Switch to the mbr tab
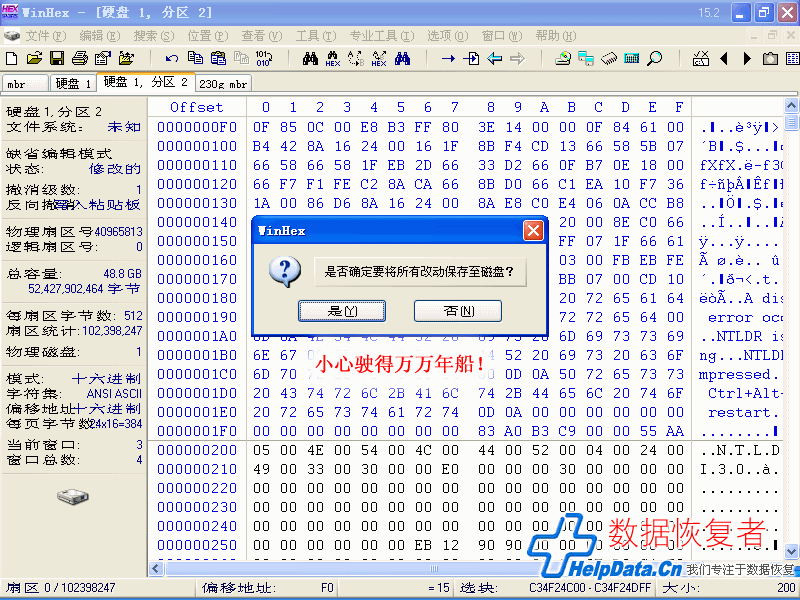This screenshot has height=600, width=800. 25,84
